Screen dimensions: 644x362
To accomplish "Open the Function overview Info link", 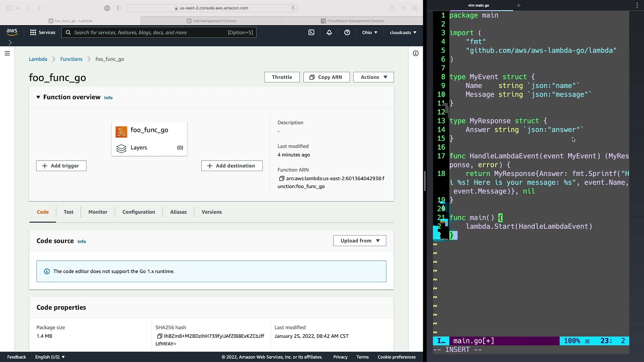I will (x=108, y=98).
